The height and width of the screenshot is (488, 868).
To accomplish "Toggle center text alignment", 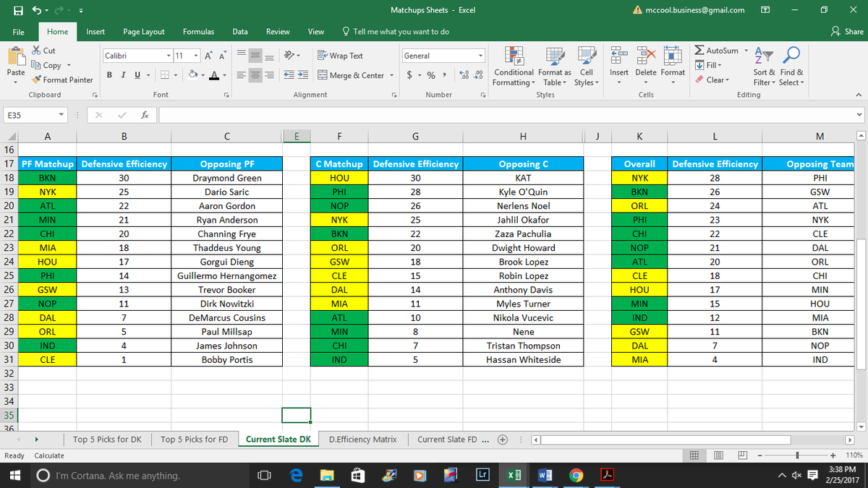I will [255, 75].
